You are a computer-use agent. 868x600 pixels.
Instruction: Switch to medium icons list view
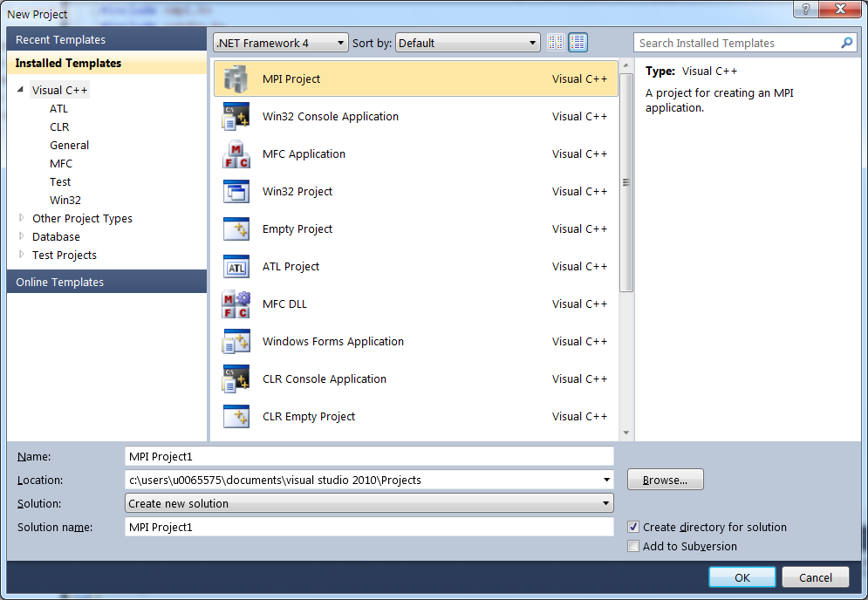[578, 43]
